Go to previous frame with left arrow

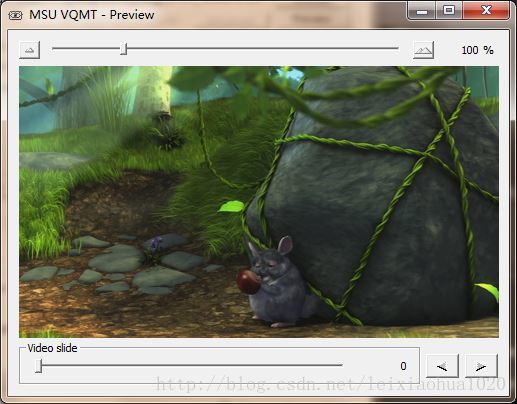tap(442, 366)
